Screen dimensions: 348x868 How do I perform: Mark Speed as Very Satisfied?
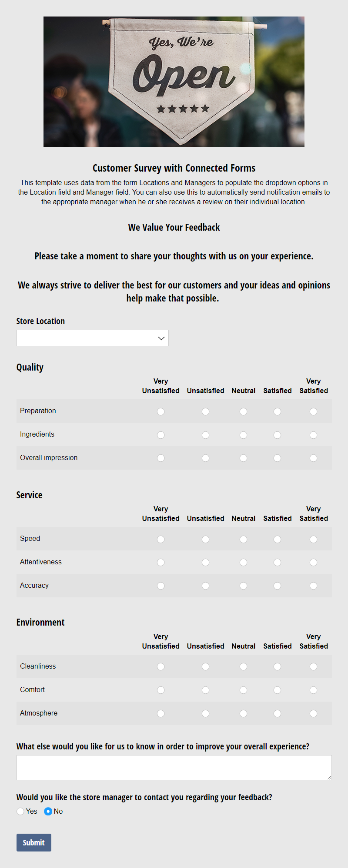pyautogui.click(x=313, y=539)
